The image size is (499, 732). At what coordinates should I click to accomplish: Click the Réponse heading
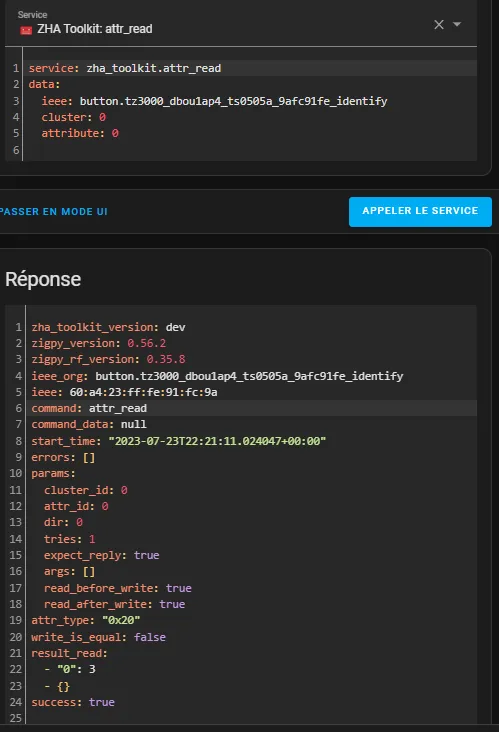(x=43, y=280)
